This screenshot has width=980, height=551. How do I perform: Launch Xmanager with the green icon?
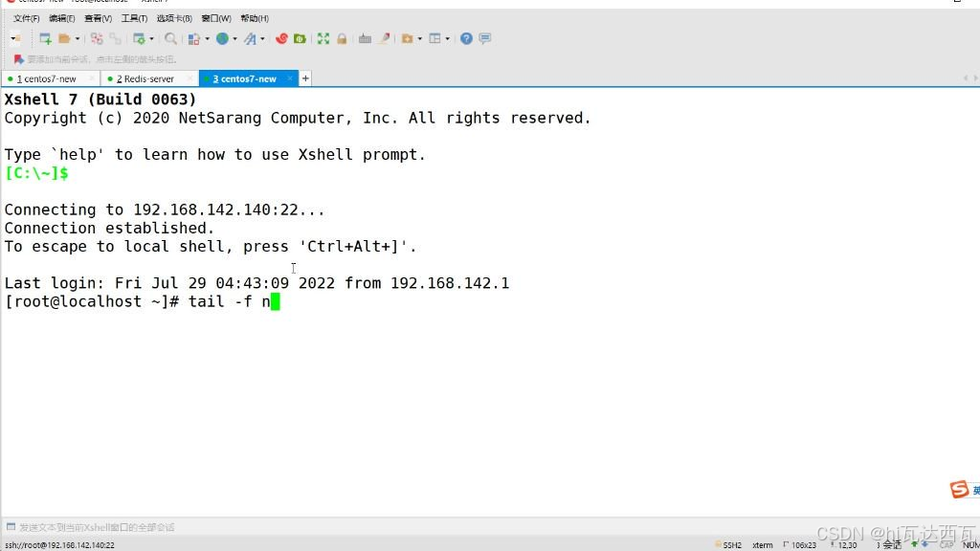[300, 38]
